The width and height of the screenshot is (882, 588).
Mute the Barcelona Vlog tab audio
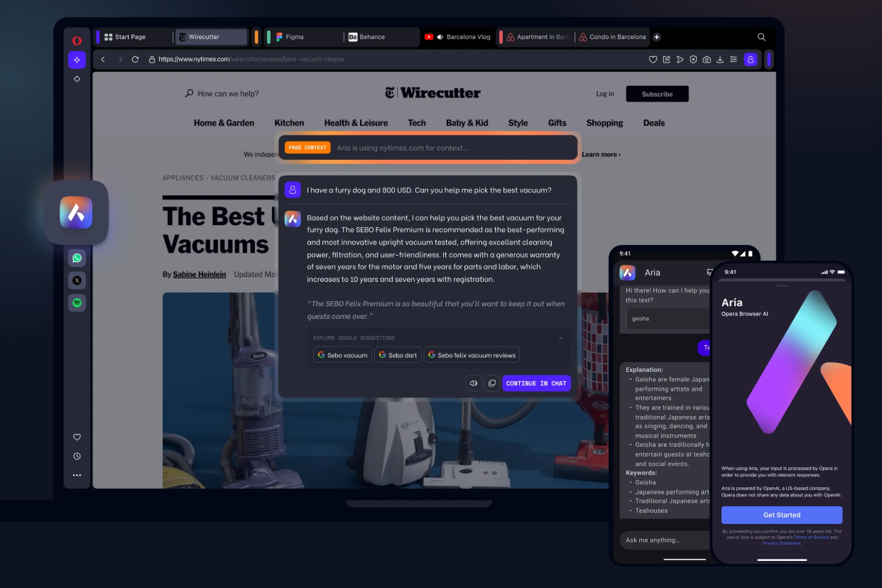pyautogui.click(x=440, y=37)
